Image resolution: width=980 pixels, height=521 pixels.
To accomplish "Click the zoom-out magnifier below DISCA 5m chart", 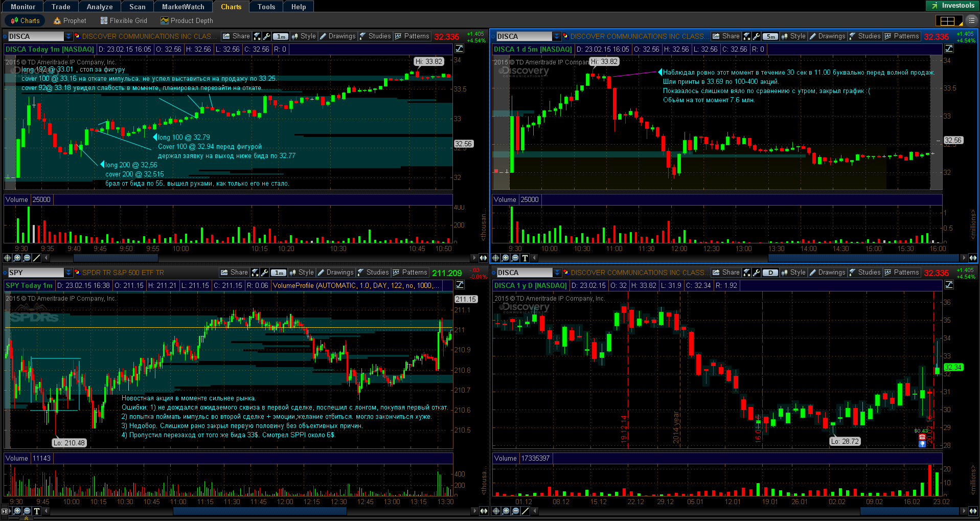I will click(x=515, y=258).
